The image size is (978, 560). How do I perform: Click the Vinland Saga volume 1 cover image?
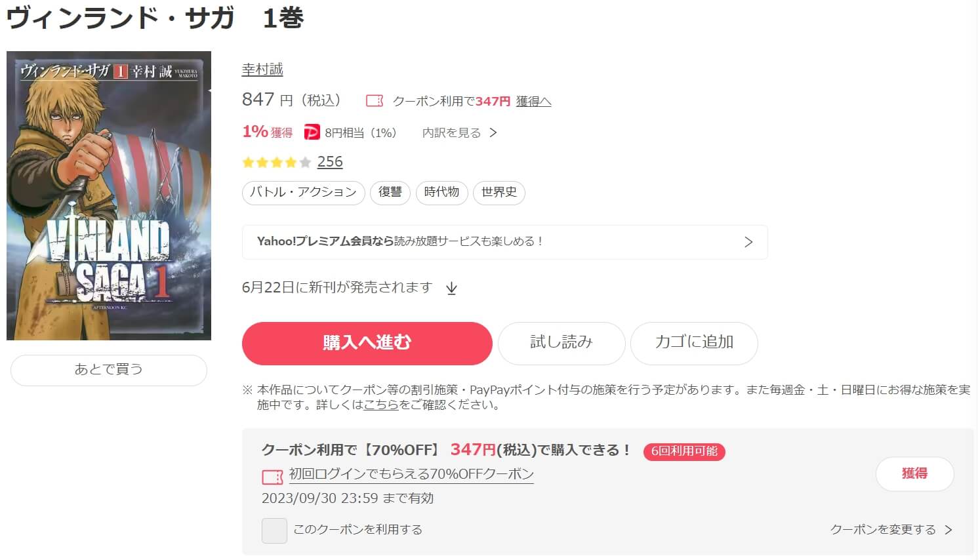tap(109, 195)
